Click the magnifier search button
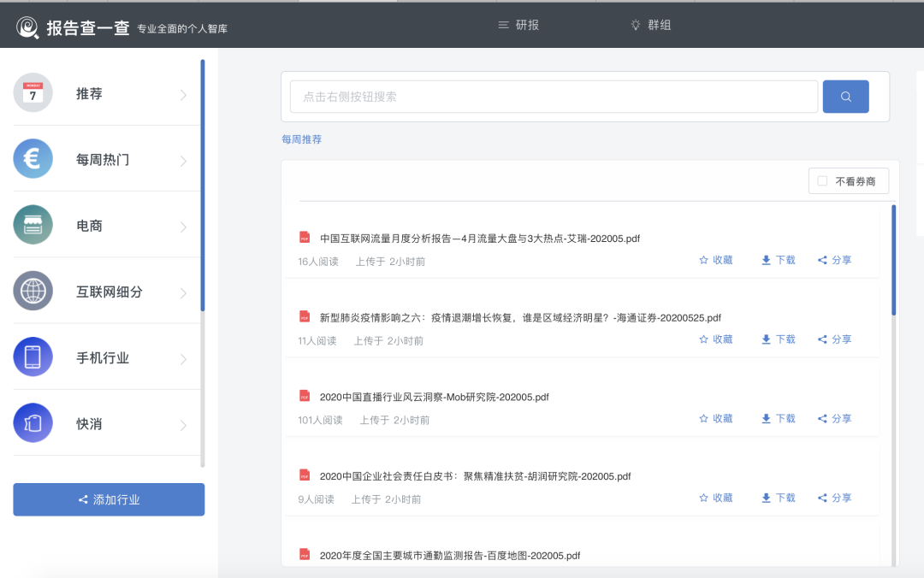Viewport: 924px width, 578px height. 845,97
